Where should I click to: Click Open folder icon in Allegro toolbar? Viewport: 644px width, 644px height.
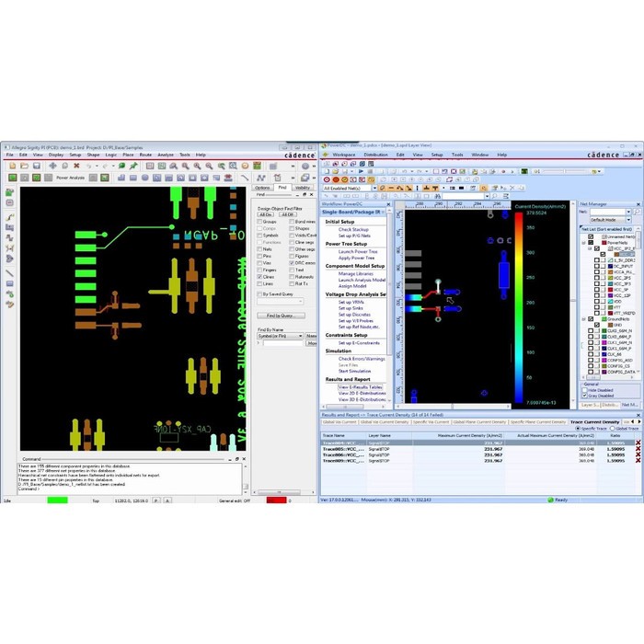click(x=24, y=166)
